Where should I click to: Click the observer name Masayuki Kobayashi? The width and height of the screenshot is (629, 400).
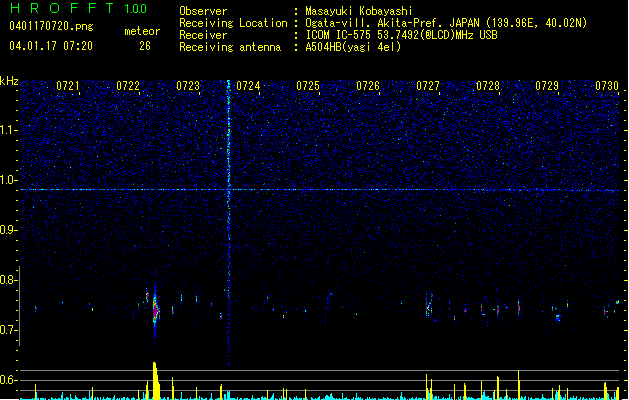[359, 11]
